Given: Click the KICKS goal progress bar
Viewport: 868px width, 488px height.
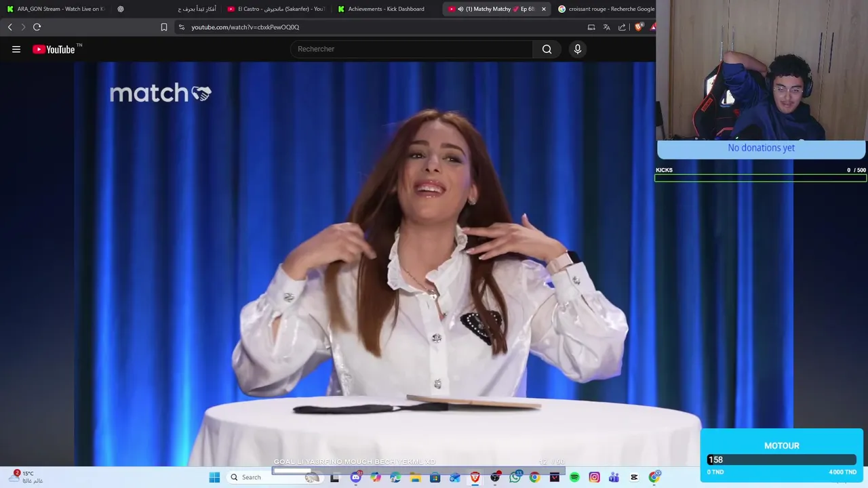Looking at the screenshot, I should pos(760,178).
